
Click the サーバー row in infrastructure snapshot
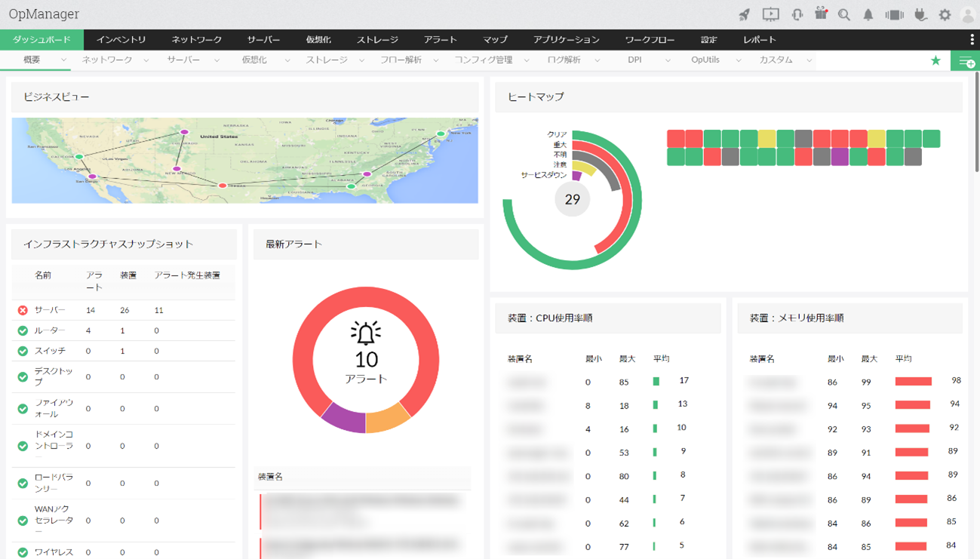pyautogui.click(x=50, y=310)
